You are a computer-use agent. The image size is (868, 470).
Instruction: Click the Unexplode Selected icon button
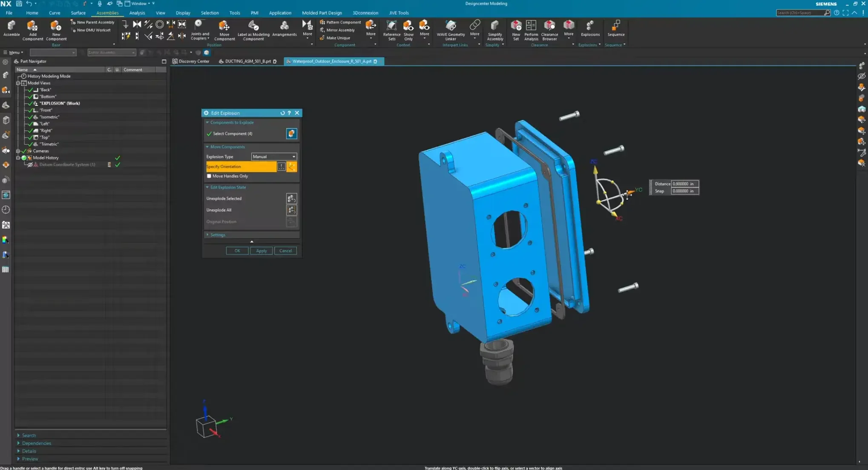[291, 199]
